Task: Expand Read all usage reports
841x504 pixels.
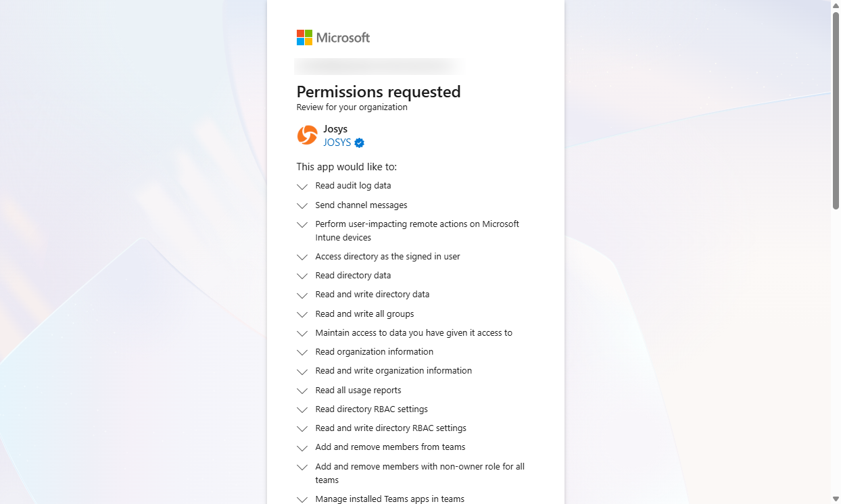Action: [x=302, y=391]
